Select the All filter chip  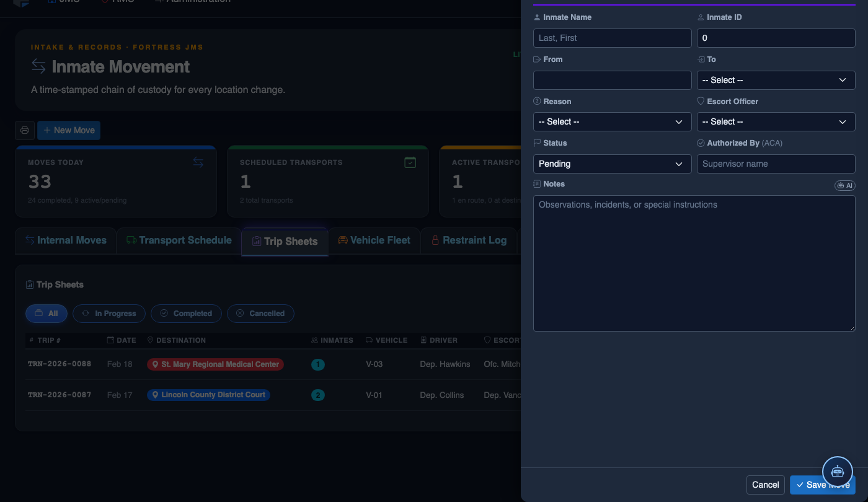coord(46,314)
